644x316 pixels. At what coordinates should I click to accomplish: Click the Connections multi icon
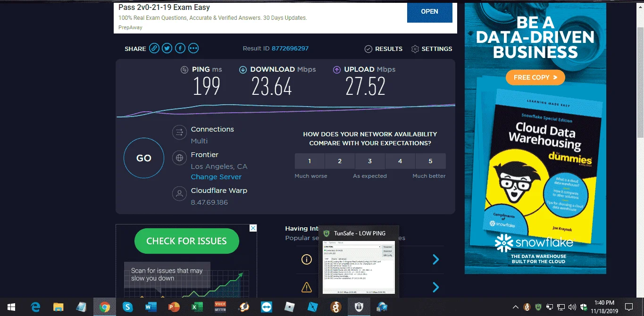(x=179, y=133)
